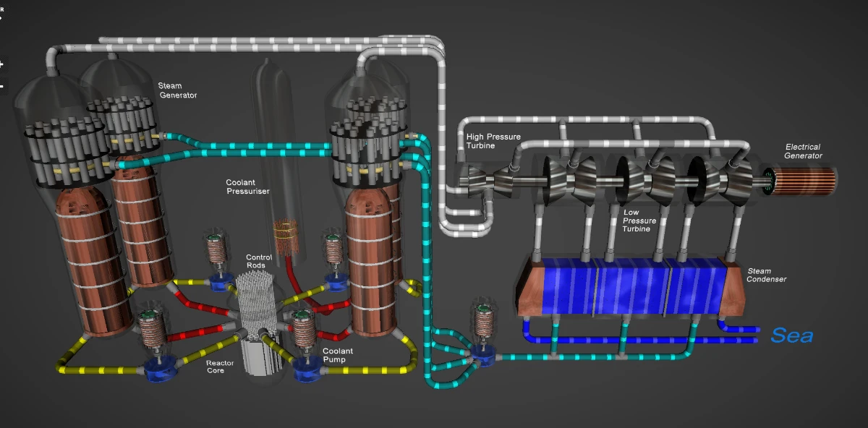Click the plus zoom-in button
This screenshot has width=868, height=428.
click(x=1, y=64)
